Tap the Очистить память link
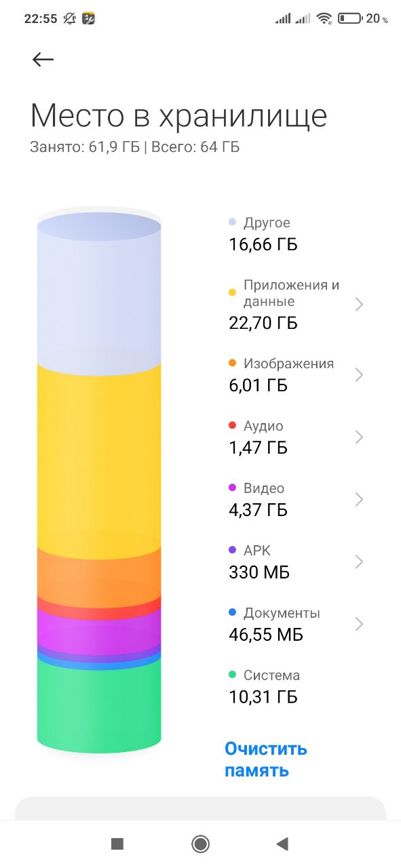Screen dimensions: 401x868 pos(266,759)
